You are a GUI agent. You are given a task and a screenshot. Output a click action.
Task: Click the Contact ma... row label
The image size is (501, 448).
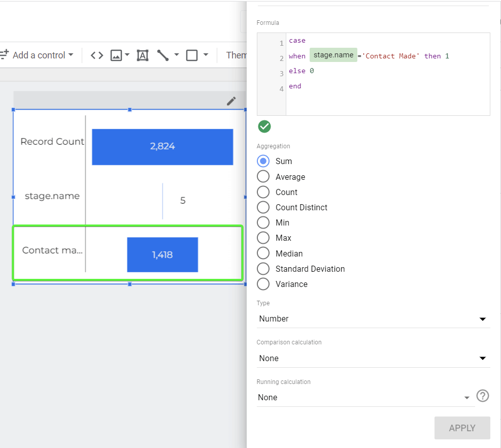52,250
